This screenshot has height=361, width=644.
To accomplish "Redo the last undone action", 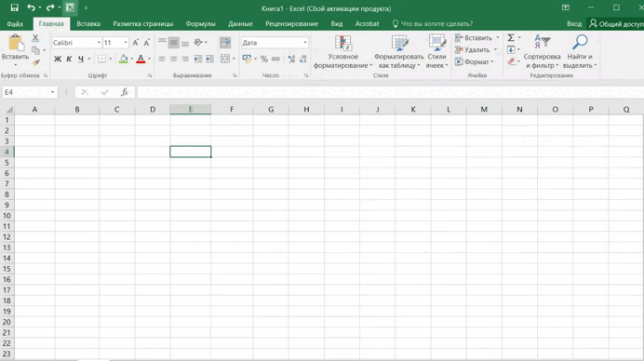I will coord(50,7).
